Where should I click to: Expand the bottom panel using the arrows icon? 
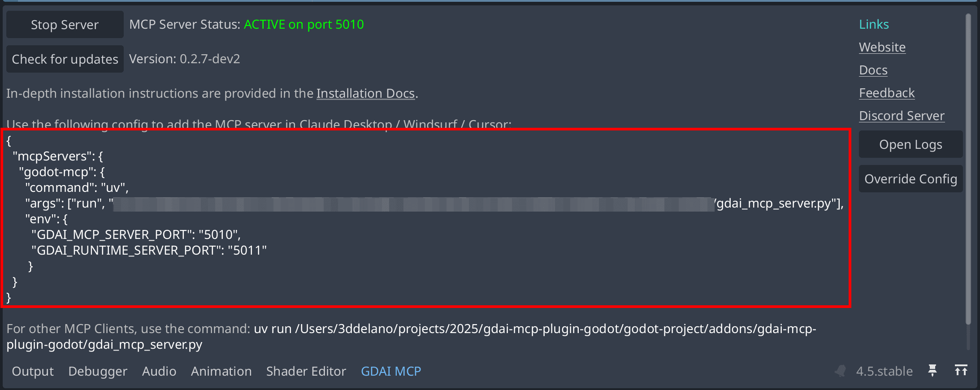pyautogui.click(x=962, y=371)
